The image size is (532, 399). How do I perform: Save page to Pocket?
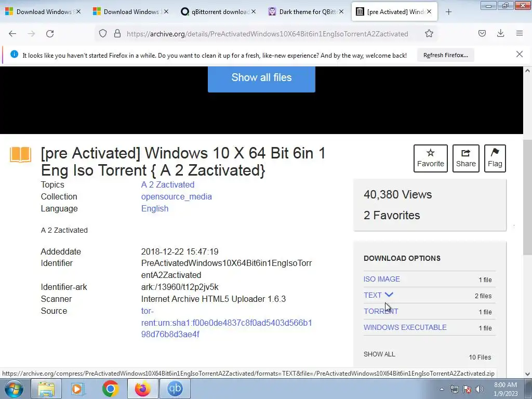(482, 34)
